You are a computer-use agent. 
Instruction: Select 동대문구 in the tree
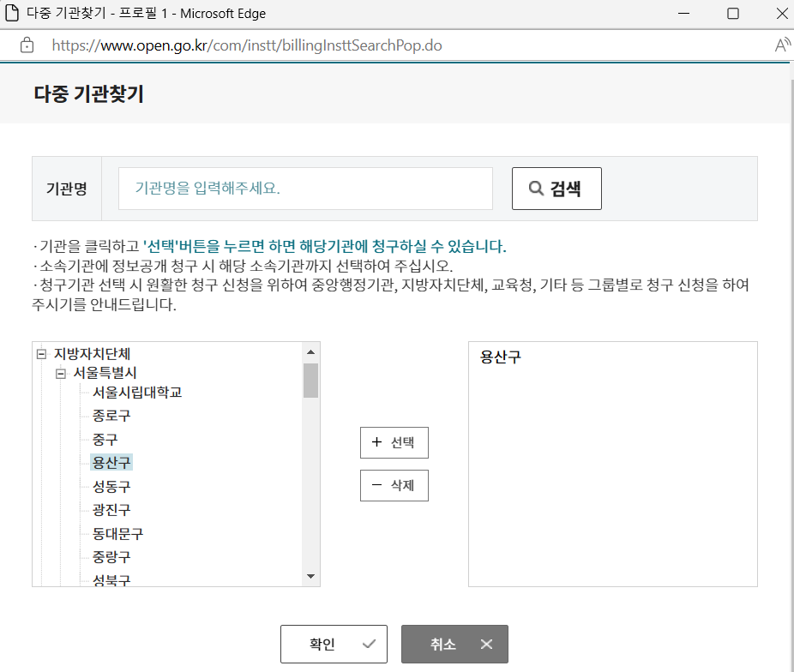[118, 533]
